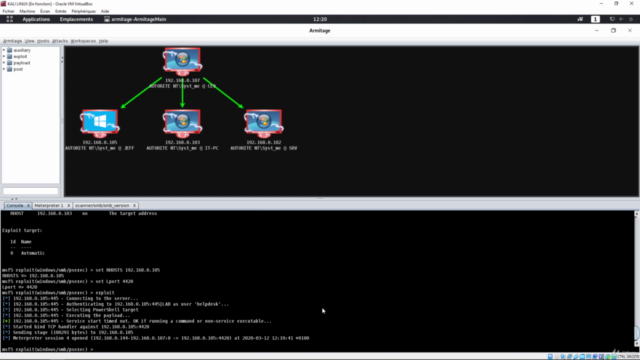Select the payload tree item label
640x360 pixels.
[22, 63]
